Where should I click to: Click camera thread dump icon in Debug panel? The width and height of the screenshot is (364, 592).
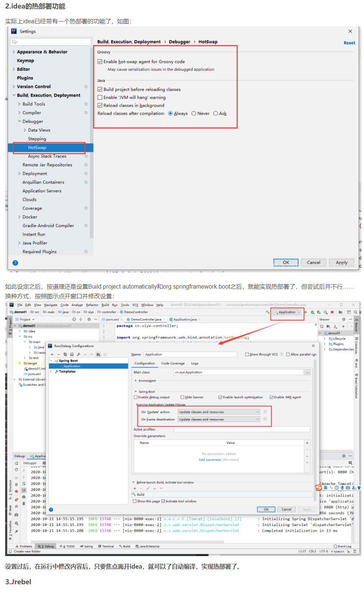point(16,515)
